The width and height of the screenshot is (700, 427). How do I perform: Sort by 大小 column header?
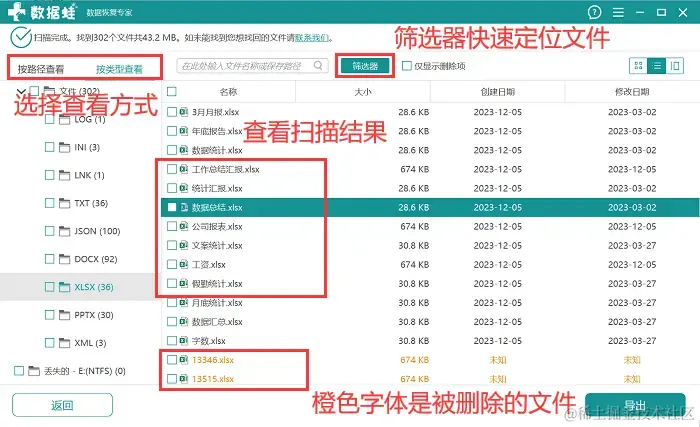pyautogui.click(x=362, y=92)
